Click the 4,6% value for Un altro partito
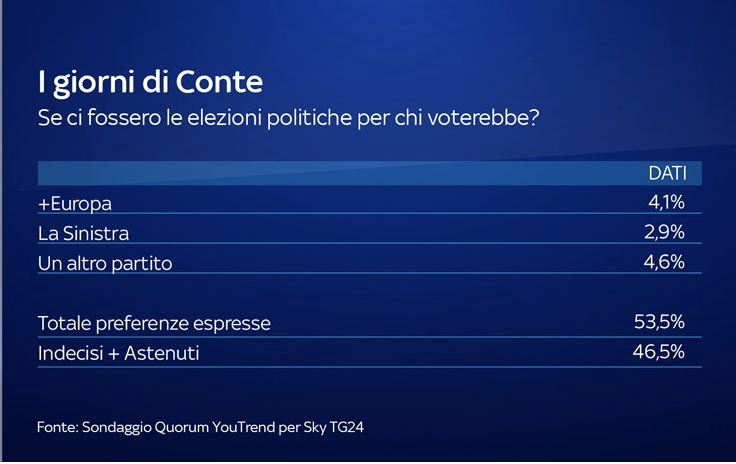The height and width of the screenshot is (464, 736). click(665, 263)
